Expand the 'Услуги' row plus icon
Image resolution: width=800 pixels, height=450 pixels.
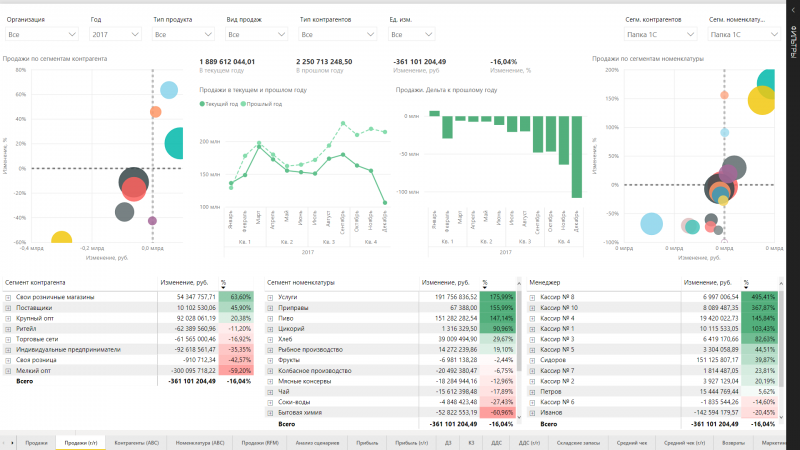coord(271,297)
